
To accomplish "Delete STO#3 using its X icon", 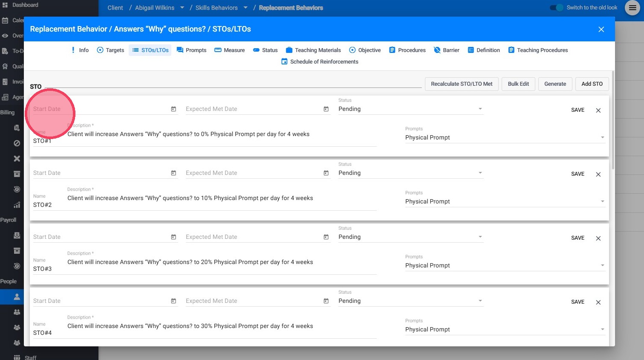I will coord(598,238).
